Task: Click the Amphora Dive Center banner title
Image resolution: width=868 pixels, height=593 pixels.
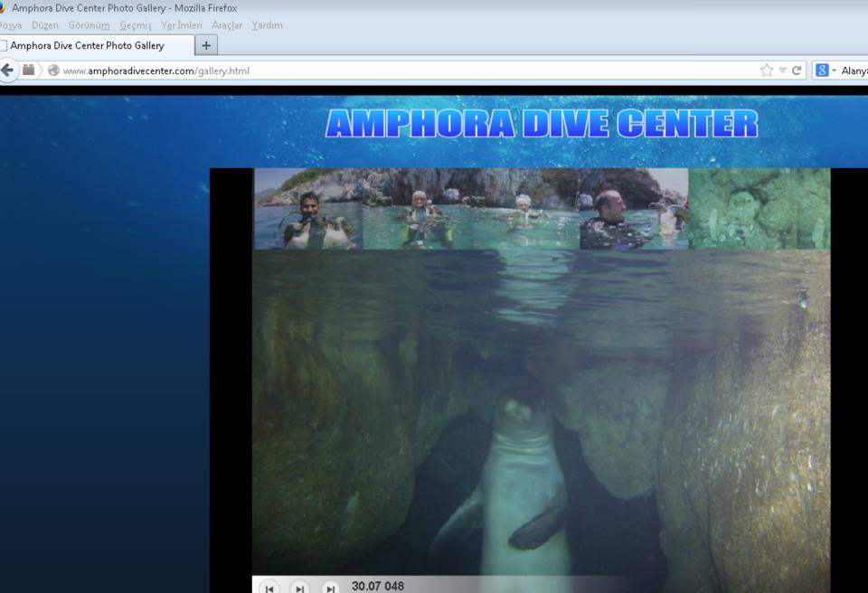Action: [541, 124]
